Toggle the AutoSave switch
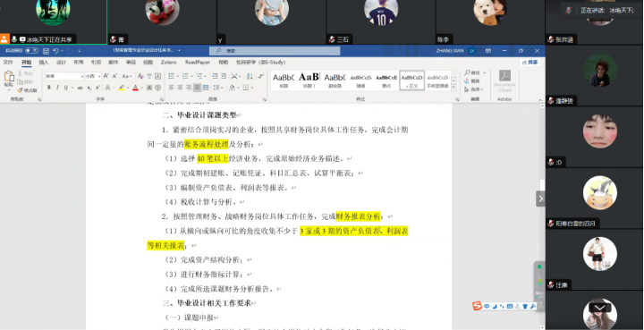The width and height of the screenshot is (644, 330). point(31,50)
